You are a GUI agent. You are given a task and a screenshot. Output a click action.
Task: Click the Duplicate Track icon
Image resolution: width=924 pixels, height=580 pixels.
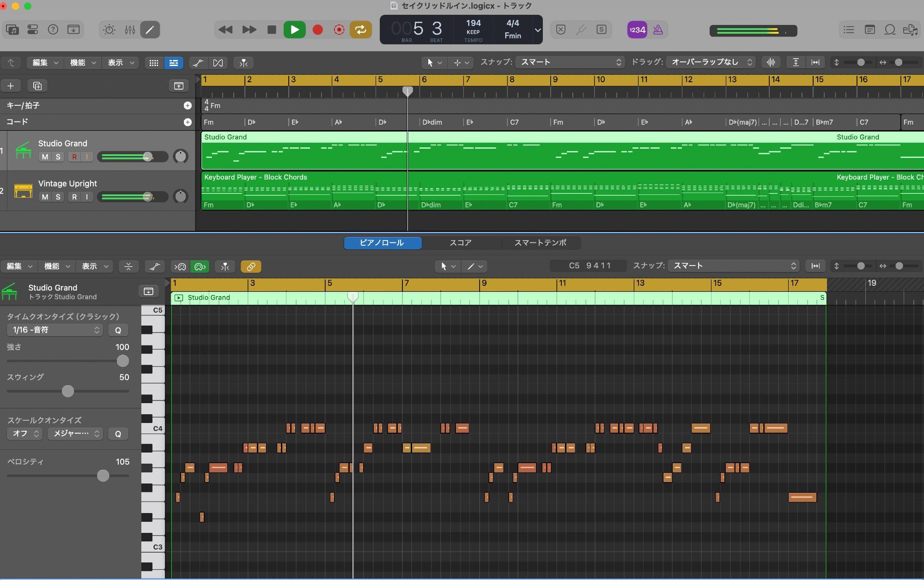(x=37, y=86)
